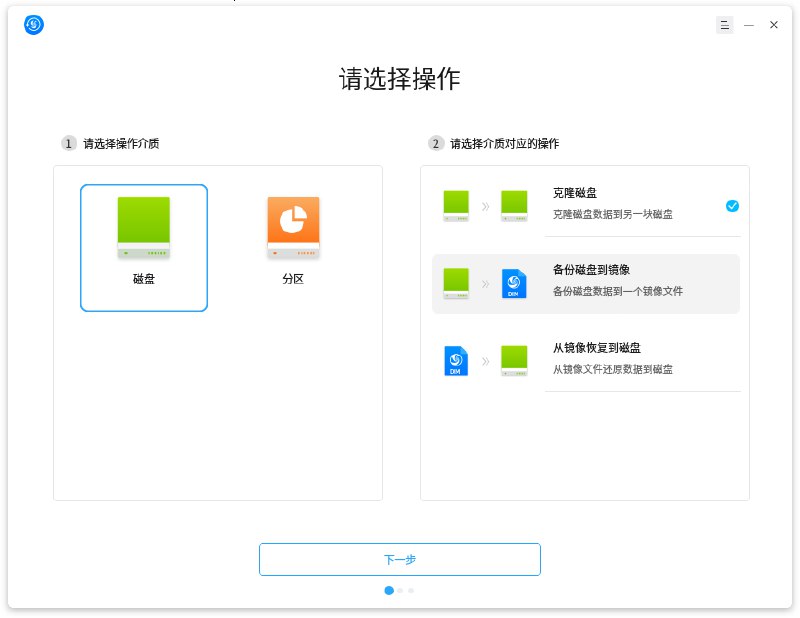Click target disk icon in 克隆磁盘 row

click(514, 206)
